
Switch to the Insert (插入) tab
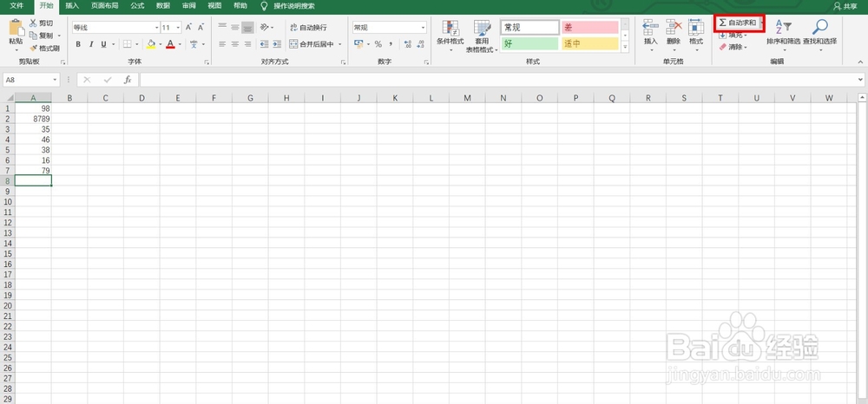[72, 5]
